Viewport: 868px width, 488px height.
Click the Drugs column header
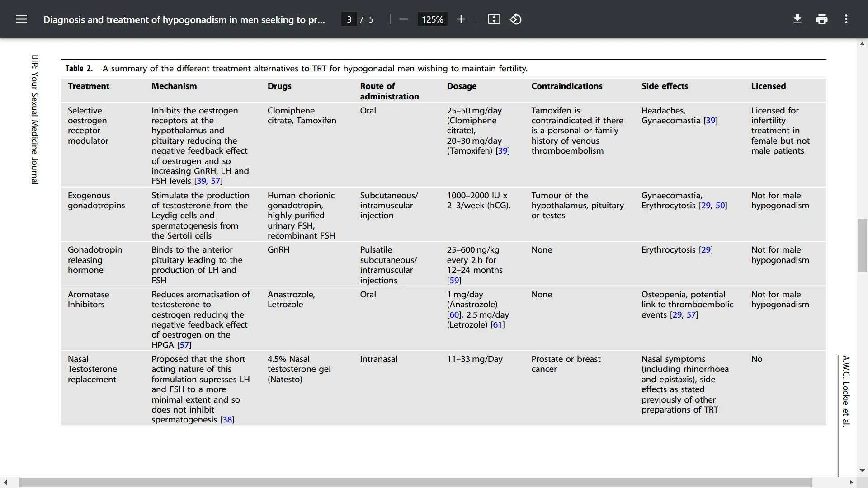[x=279, y=86]
